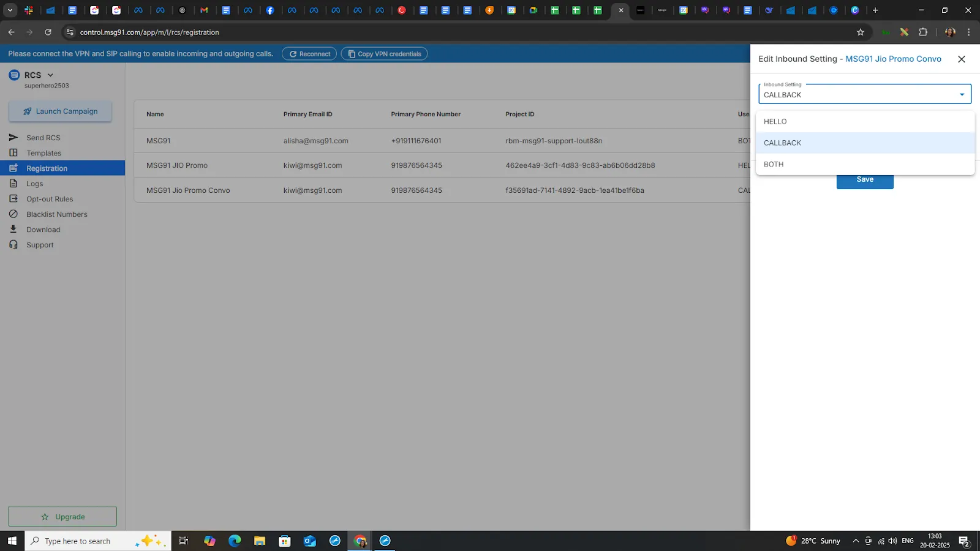The width and height of the screenshot is (980, 551).
Task: Switch to the Facebook browser tab
Action: point(270,10)
